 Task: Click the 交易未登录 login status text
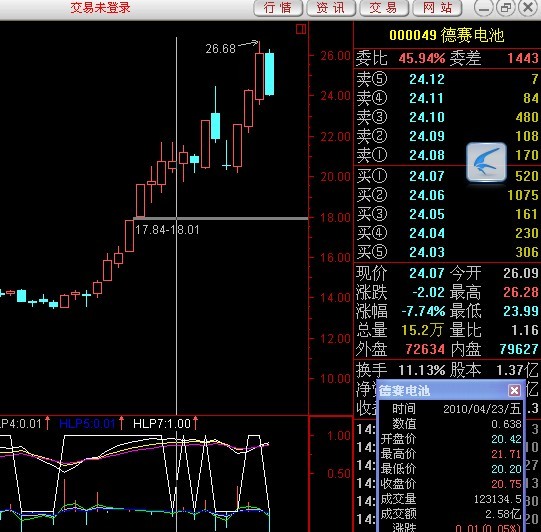point(100,8)
